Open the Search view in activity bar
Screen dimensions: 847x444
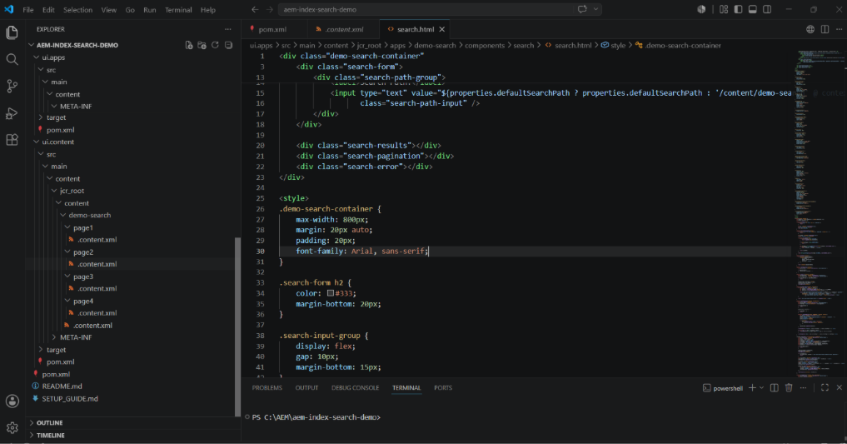pos(12,59)
